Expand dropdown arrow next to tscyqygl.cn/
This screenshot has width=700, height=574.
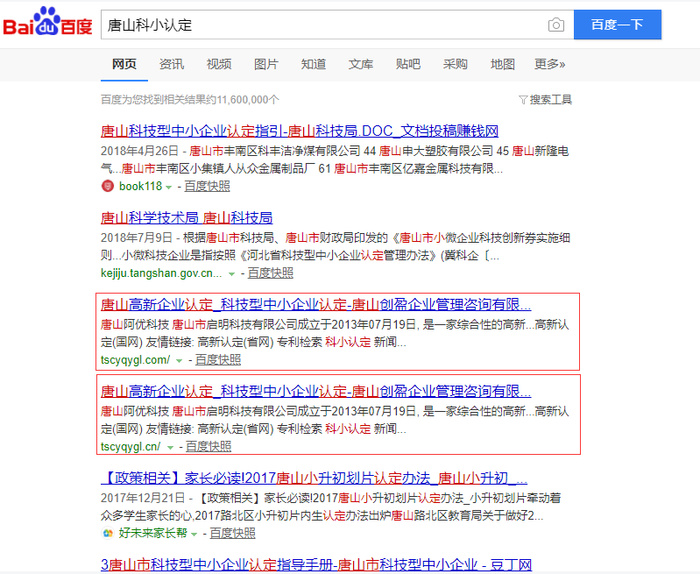pos(170,447)
